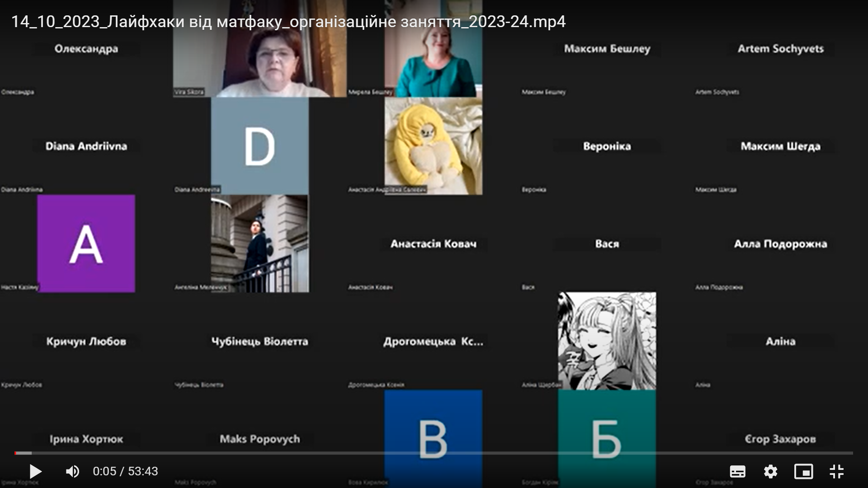Viewport: 868px width, 488px height.
Task: Select the yellow banana plush toy tile
Action: pos(433,146)
